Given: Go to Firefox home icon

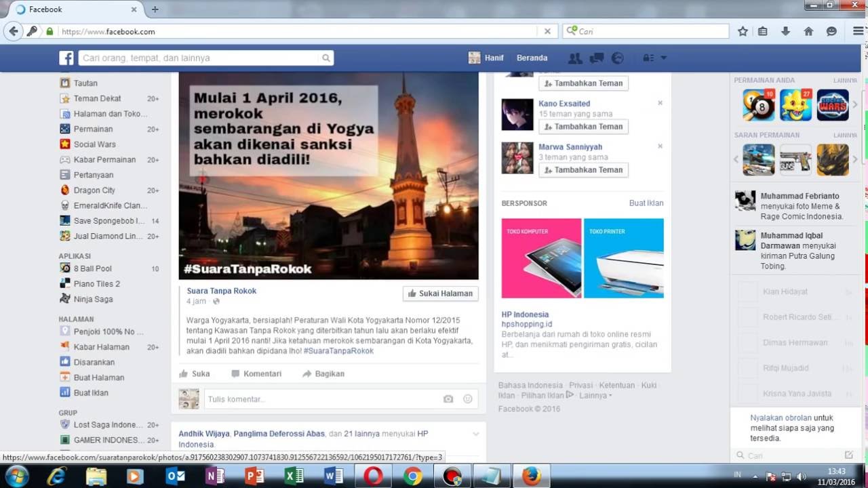Looking at the screenshot, I should pyautogui.click(x=808, y=31).
